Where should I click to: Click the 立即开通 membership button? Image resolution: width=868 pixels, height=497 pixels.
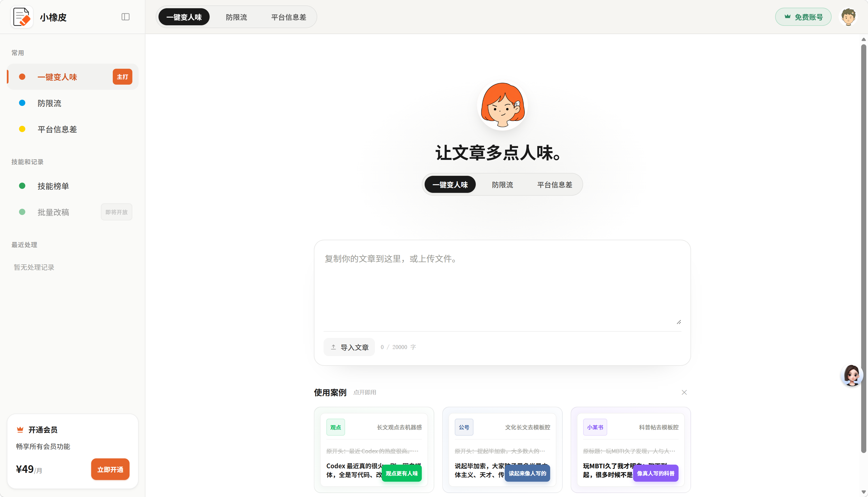(110, 469)
